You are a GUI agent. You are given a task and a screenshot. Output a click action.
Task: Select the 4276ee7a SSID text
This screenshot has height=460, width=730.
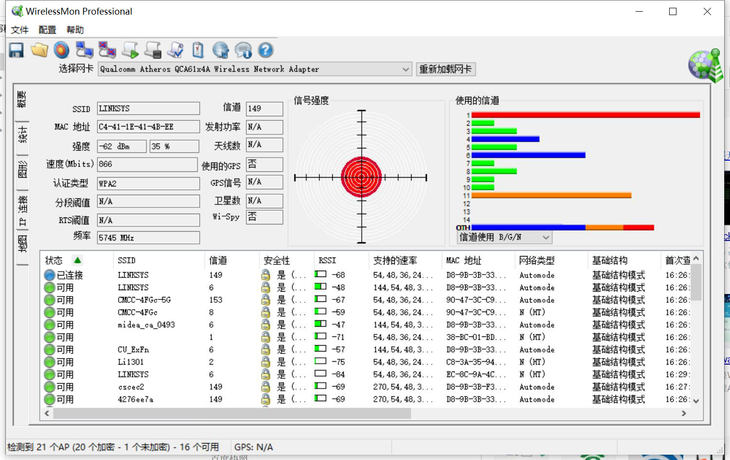135,399
